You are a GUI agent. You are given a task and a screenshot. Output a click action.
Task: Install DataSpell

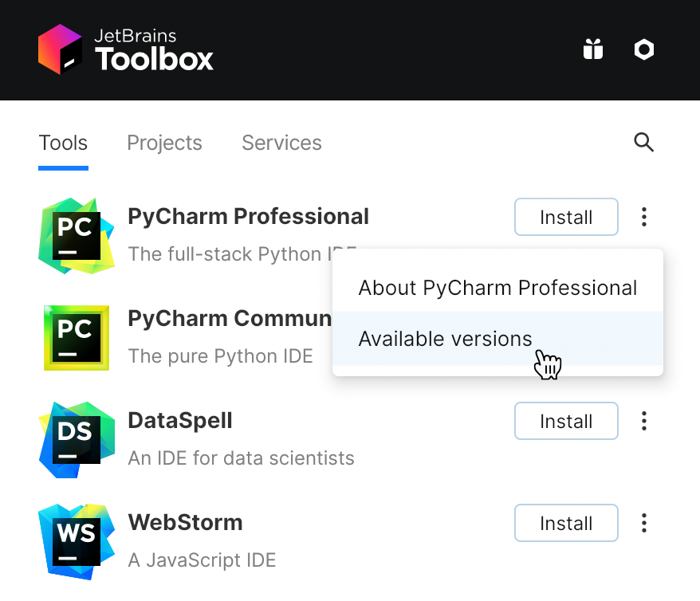click(566, 421)
